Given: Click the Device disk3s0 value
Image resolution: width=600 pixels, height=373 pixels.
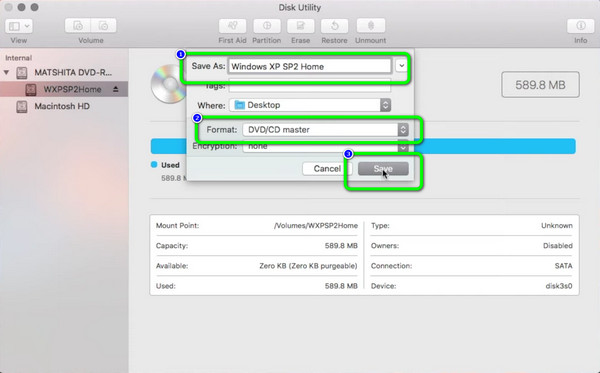Looking at the screenshot, I should click(559, 286).
